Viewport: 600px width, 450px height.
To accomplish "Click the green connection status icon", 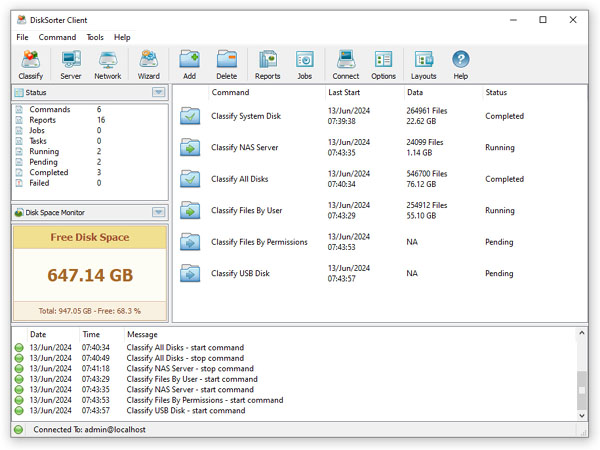I will (19, 429).
